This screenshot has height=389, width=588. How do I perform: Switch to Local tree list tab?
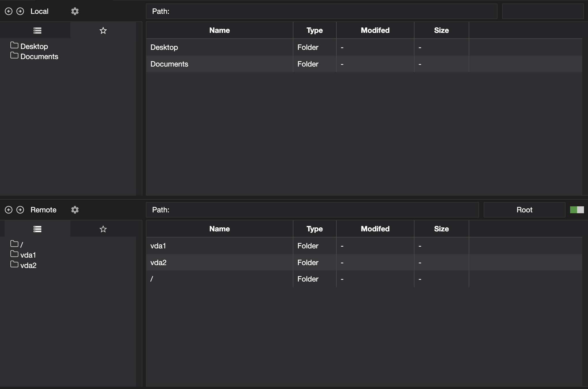[x=37, y=30]
